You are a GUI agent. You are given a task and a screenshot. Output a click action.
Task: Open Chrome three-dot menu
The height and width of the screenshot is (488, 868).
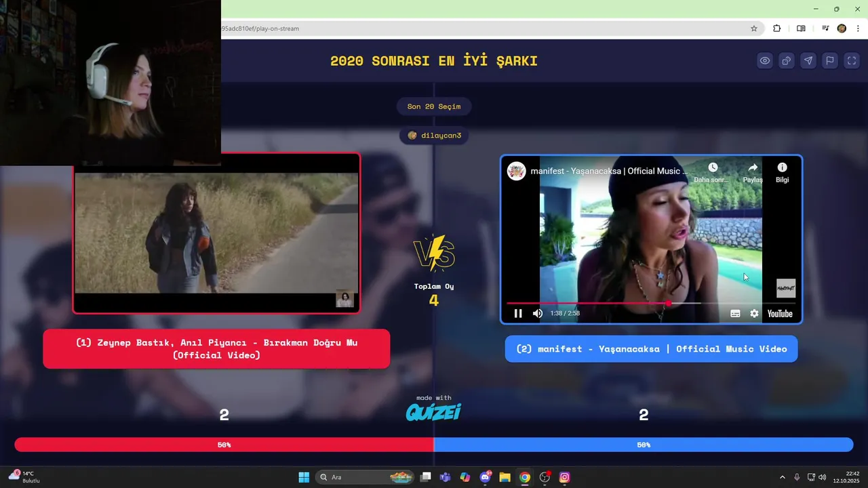point(859,28)
